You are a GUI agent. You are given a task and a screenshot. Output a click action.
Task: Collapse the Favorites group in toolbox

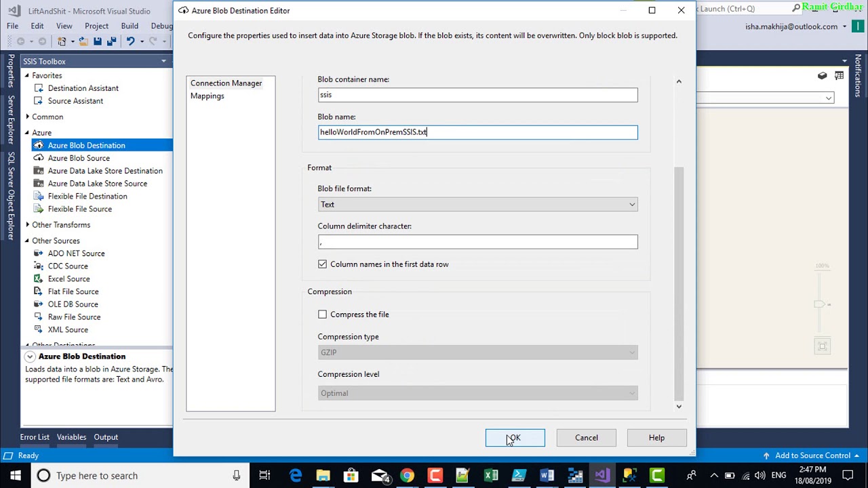27,75
